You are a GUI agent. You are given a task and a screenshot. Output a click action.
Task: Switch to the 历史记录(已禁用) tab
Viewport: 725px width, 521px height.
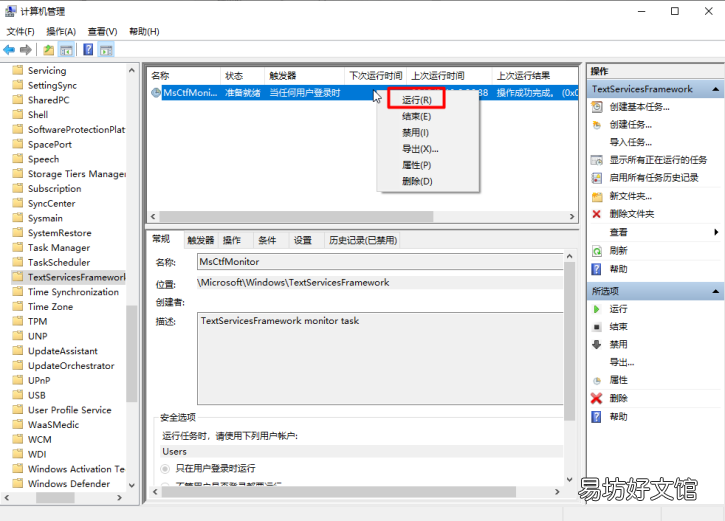pyautogui.click(x=363, y=240)
